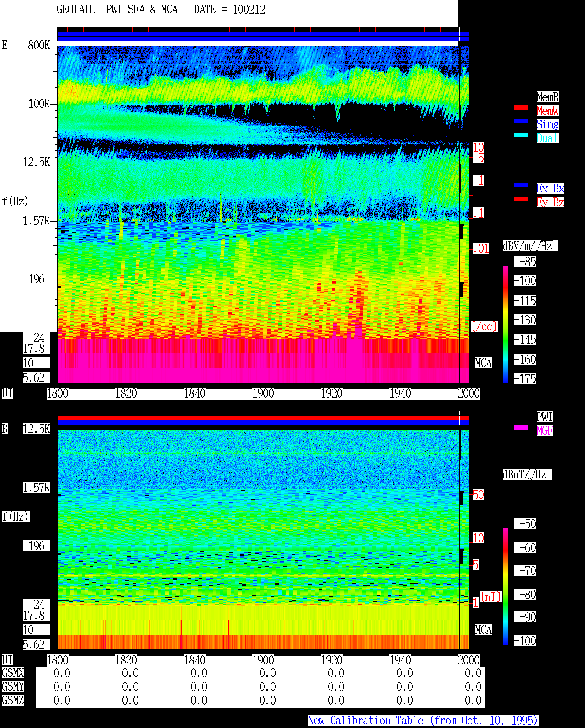Click the -85 value on electric scale
585x728 pixels.
tap(525, 261)
